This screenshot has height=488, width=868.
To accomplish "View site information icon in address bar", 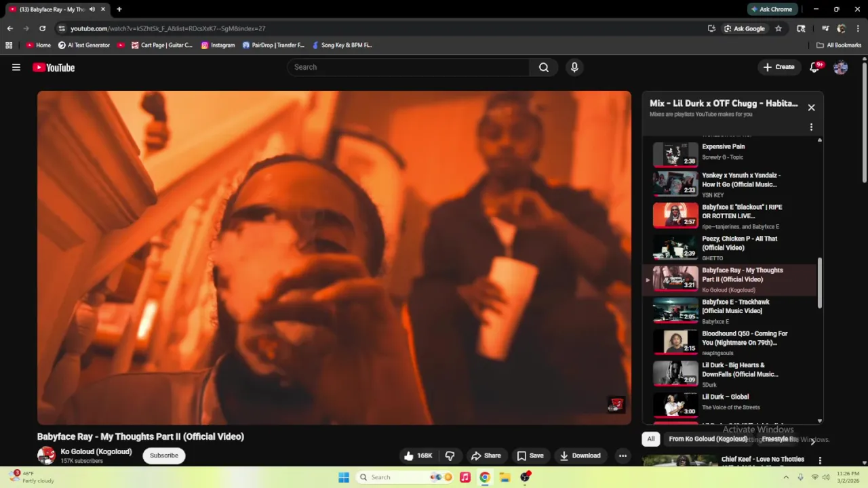I will pos(62,28).
